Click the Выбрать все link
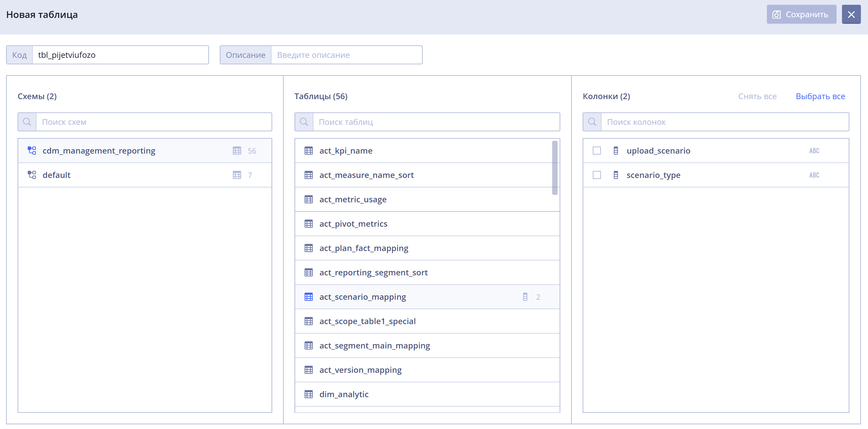The image size is (868, 429). (x=820, y=96)
